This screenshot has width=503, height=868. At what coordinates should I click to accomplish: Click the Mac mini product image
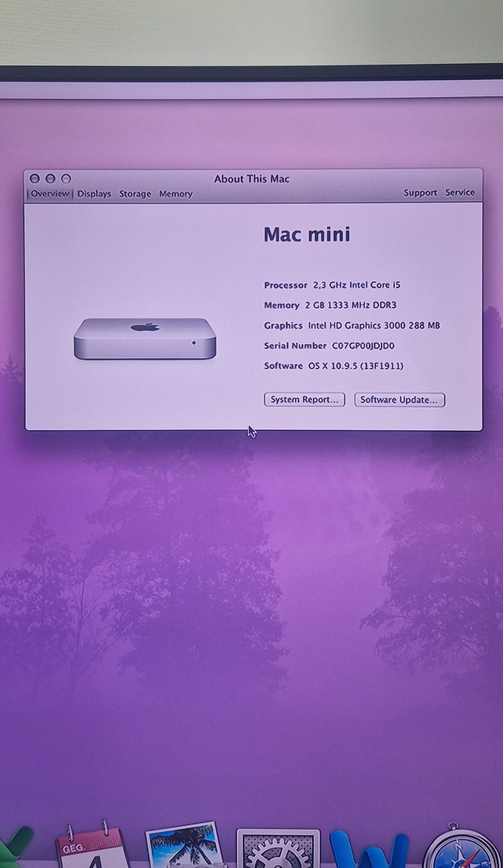pyautogui.click(x=145, y=339)
